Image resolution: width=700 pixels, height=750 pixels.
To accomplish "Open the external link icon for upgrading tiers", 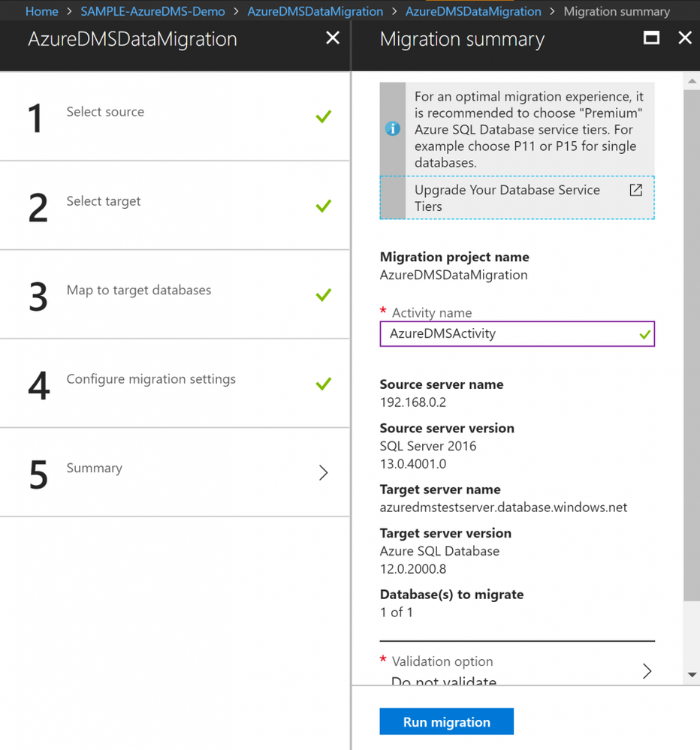I will coord(635,190).
